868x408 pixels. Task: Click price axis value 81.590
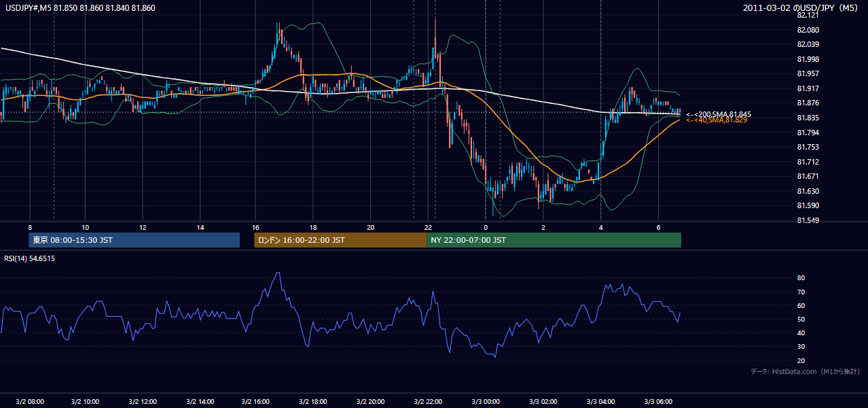(808, 205)
